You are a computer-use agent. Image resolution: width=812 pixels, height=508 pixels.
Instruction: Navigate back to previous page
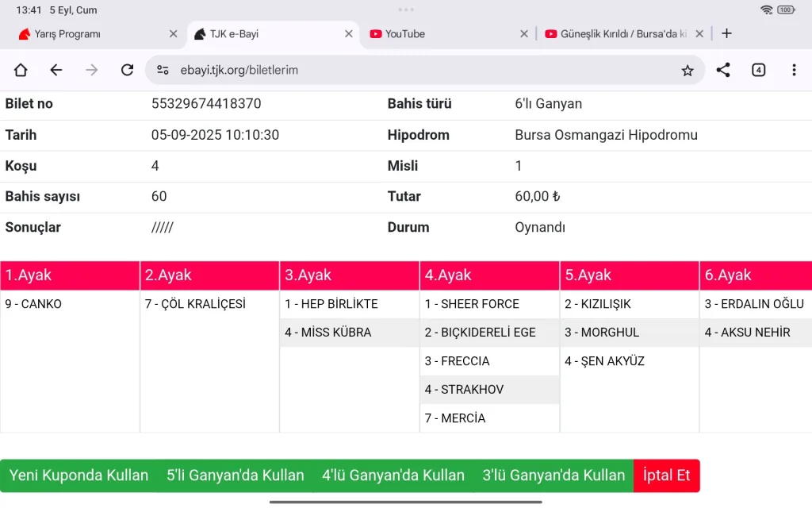click(56, 70)
